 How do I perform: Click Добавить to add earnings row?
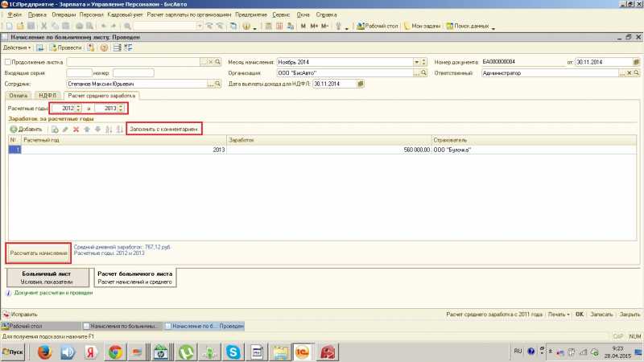(27, 130)
